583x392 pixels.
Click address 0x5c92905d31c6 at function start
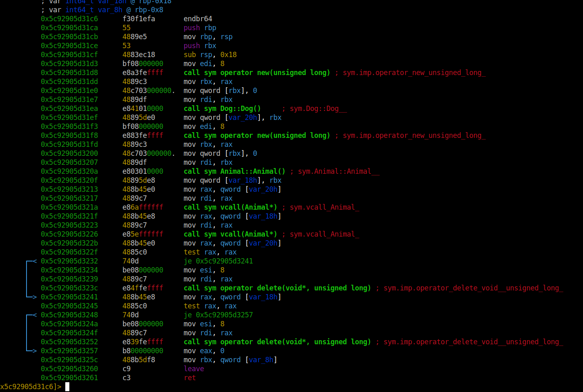(69, 19)
